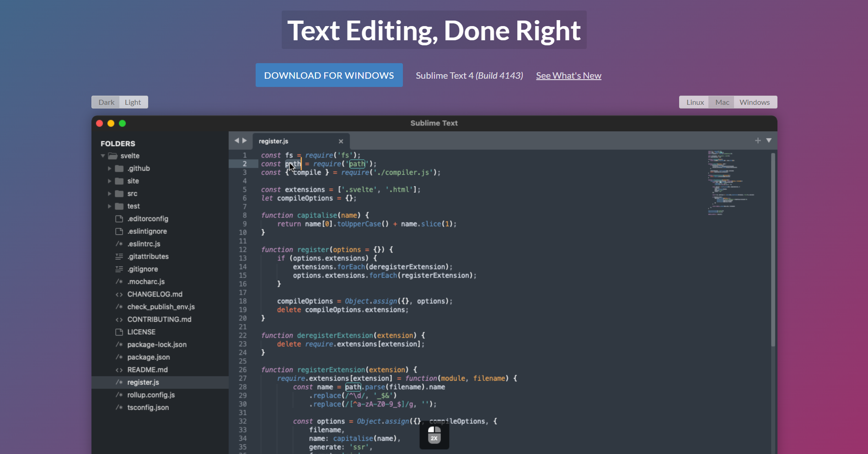Click the .github folder icon
This screenshot has width=868, height=454.
click(x=119, y=168)
